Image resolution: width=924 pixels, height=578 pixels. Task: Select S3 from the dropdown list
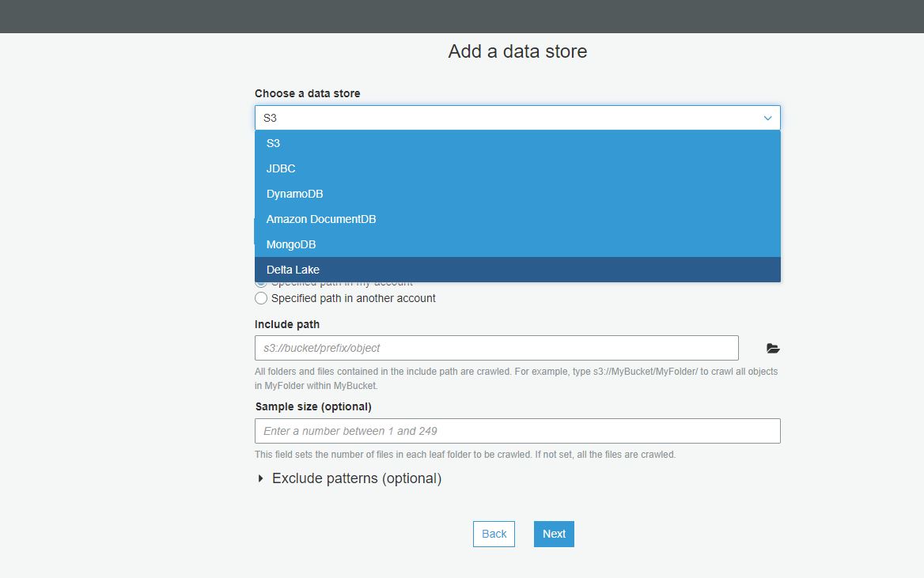click(517, 143)
